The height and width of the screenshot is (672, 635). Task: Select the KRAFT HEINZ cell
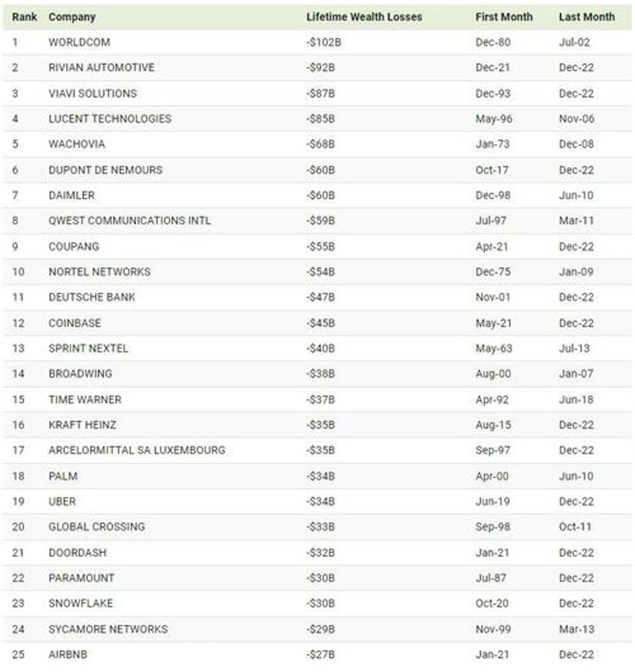coord(82,425)
